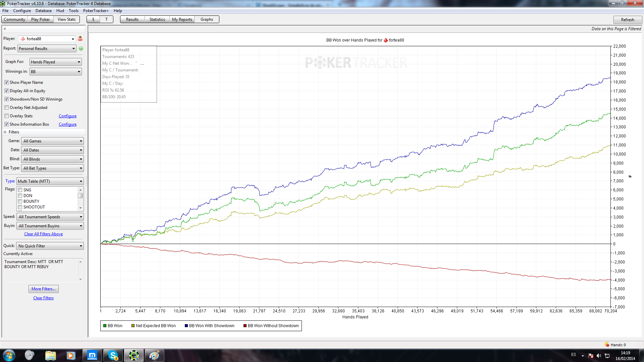Switch to the Community tab
This screenshot has width=644, height=362.
click(14, 19)
